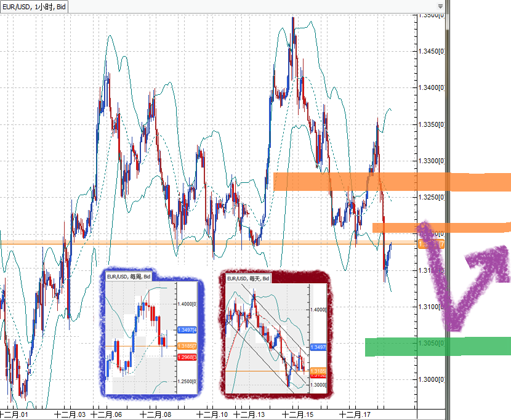The height and width of the screenshot is (420, 511).
Task: Click the 十二月.03 date axis label
Action: coord(70,415)
